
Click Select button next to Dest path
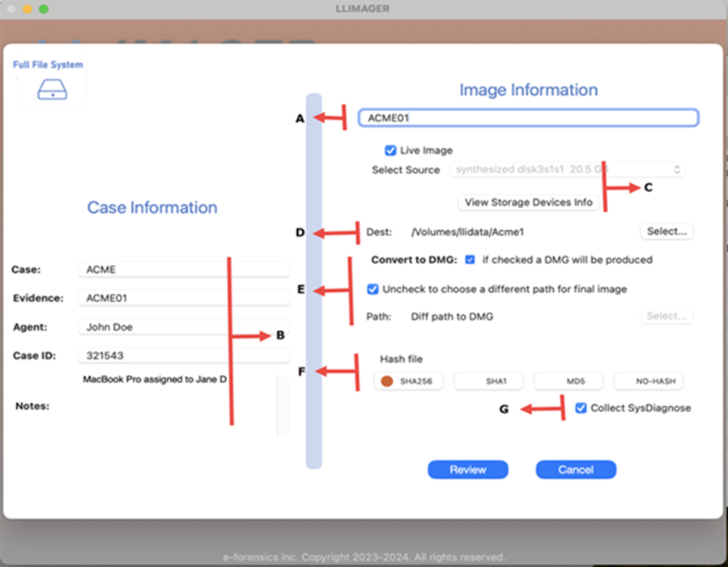[666, 232]
